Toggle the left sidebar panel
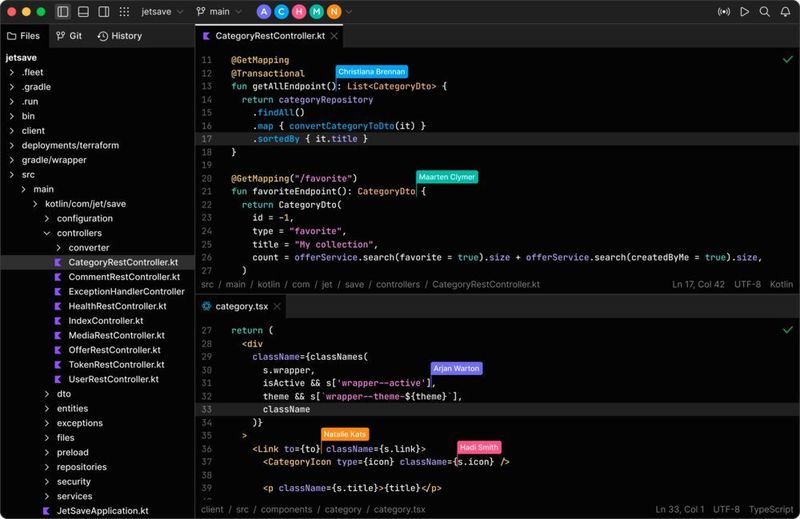This screenshot has height=519, width=800. [63, 12]
